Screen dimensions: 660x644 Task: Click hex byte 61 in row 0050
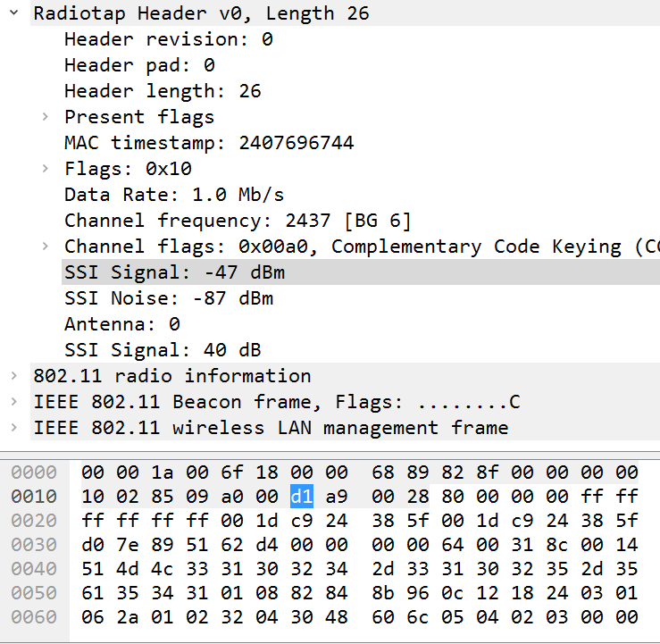(93, 593)
